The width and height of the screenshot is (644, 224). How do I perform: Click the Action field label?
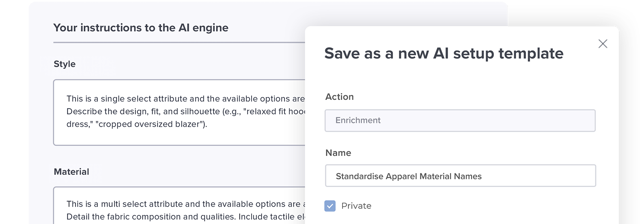[339, 97]
